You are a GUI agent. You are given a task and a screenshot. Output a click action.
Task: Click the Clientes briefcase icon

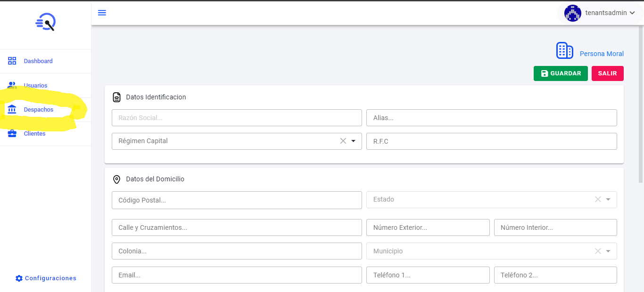coord(11,133)
